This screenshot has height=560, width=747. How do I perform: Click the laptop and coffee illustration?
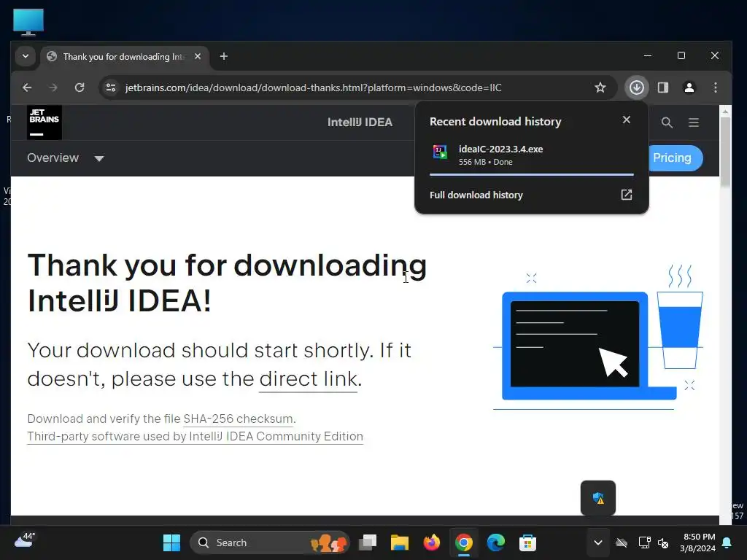pyautogui.click(x=598, y=337)
